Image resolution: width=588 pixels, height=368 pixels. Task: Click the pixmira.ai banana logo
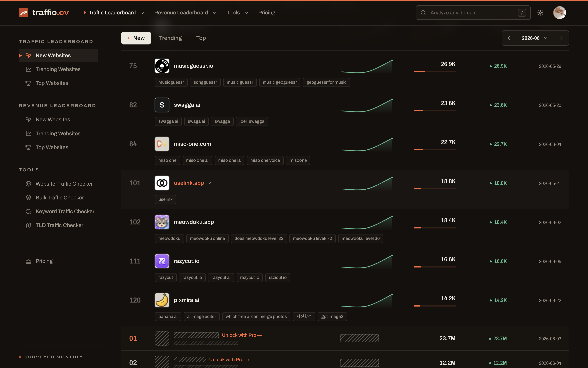[x=162, y=300]
